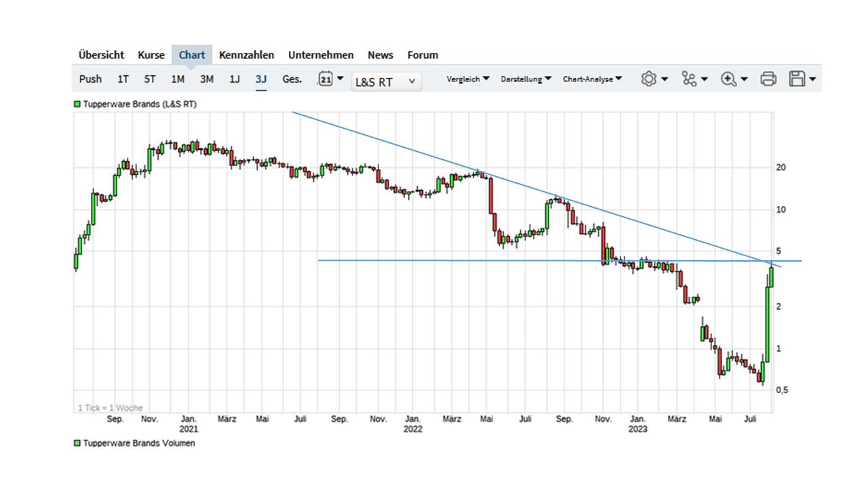Open the Kennzahlen tab
868x488 pixels.
(x=246, y=55)
